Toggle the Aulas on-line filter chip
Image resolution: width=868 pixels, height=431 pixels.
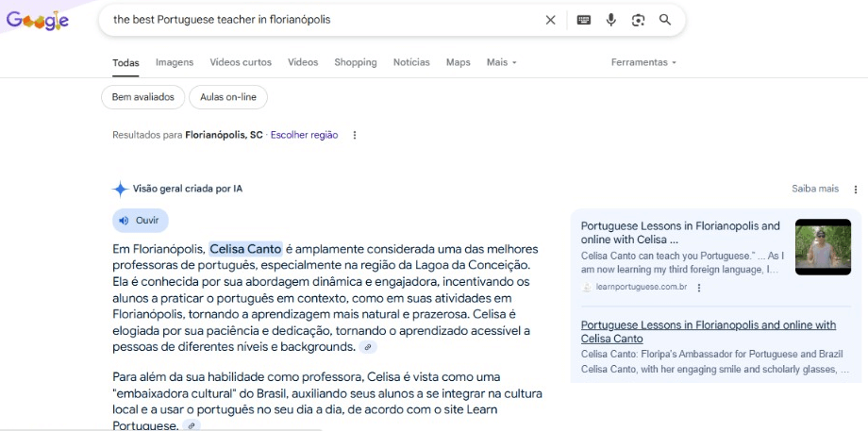pyautogui.click(x=228, y=97)
